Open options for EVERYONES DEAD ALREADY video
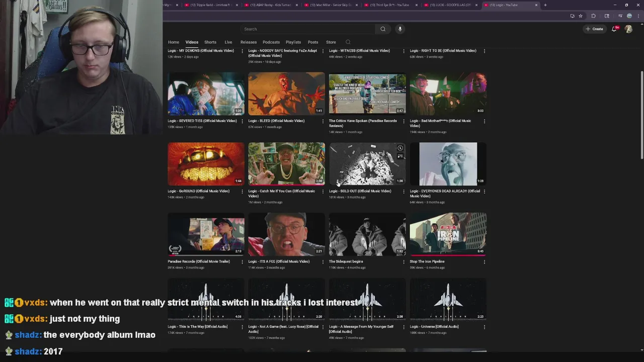The image size is (644, 362). pyautogui.click(x=485, y=192)
